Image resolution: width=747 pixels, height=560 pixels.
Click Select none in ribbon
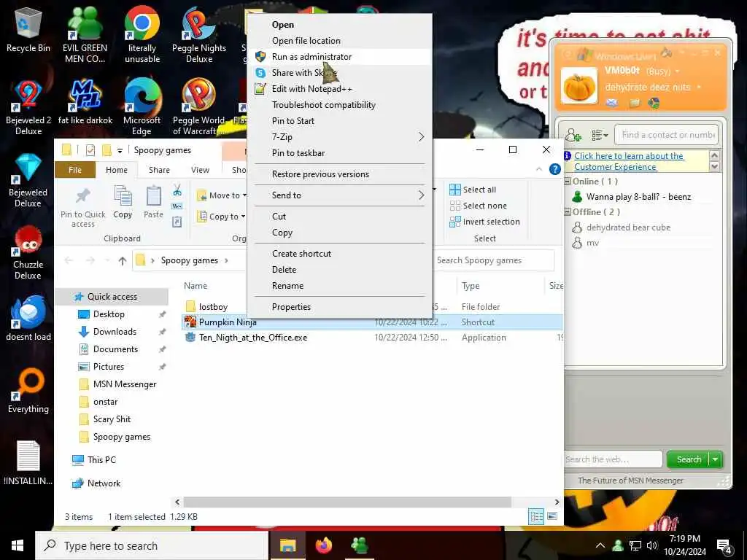tap(479, 206)
